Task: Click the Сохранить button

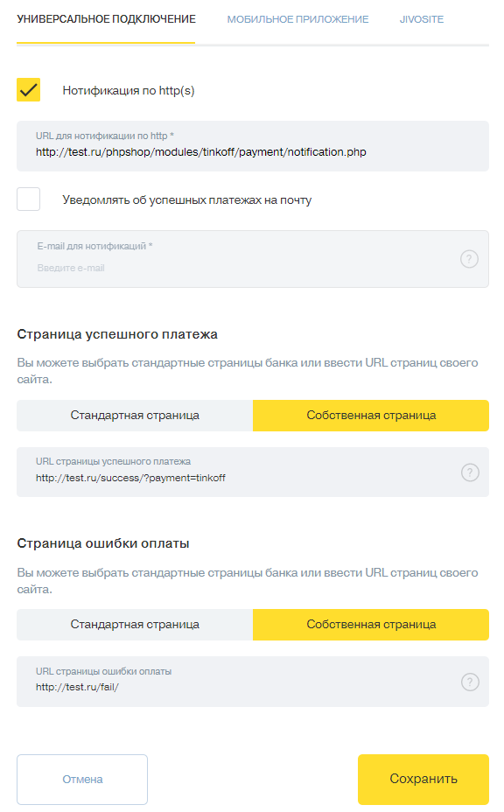Action: 423,780
